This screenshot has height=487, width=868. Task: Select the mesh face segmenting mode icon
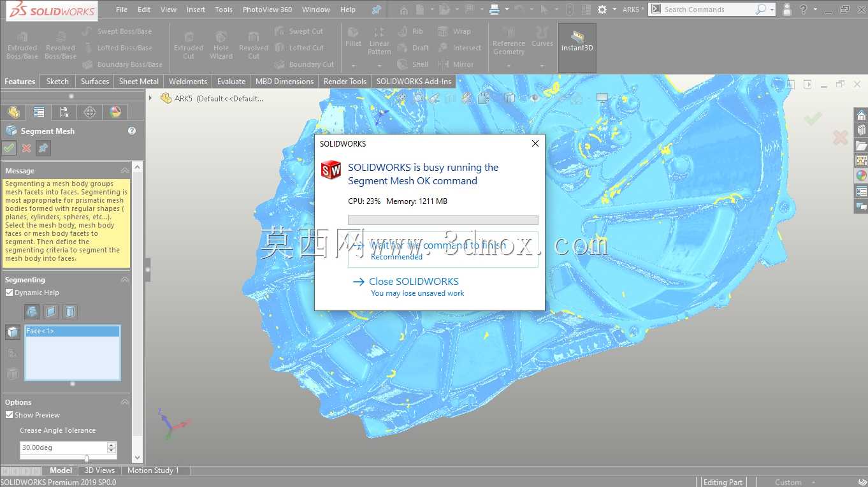coord(51,312)
